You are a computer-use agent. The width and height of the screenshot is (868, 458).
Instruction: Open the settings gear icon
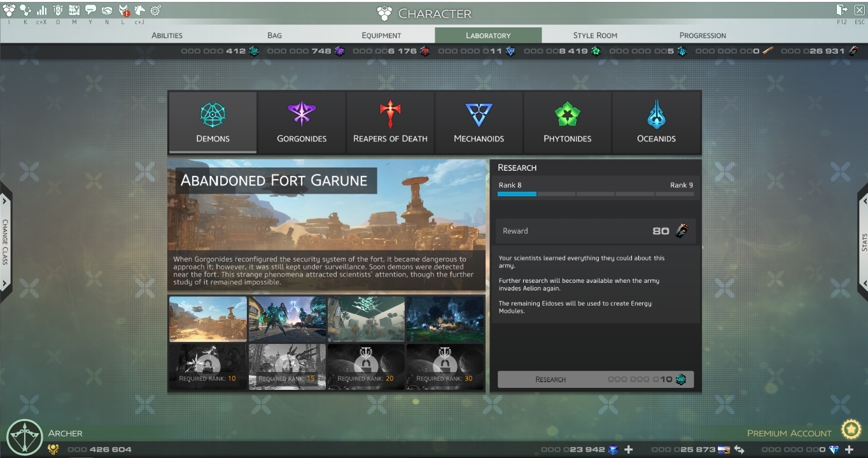tap(155, 10)
